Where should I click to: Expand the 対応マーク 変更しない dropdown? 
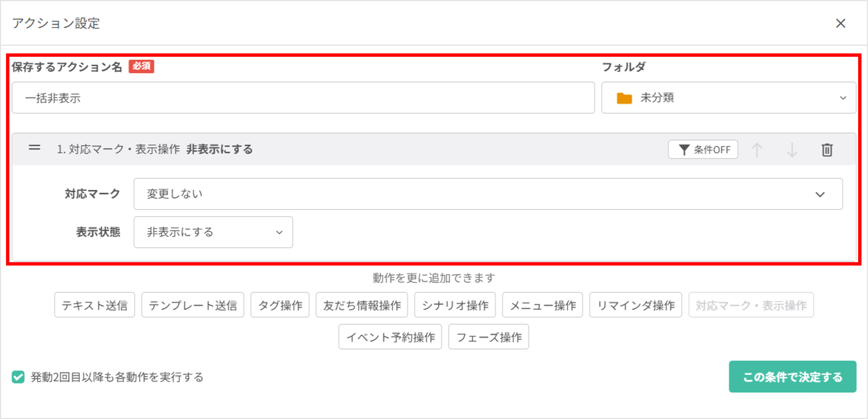[488, 194]
